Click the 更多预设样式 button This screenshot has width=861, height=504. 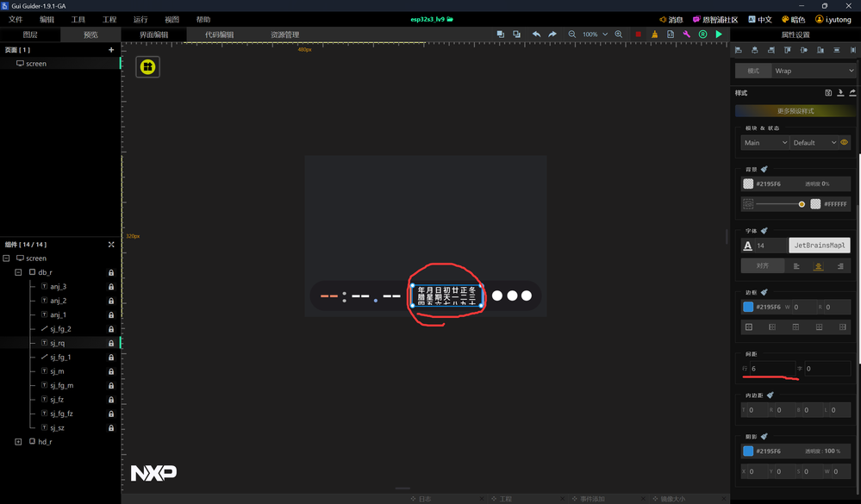[795, 111]
